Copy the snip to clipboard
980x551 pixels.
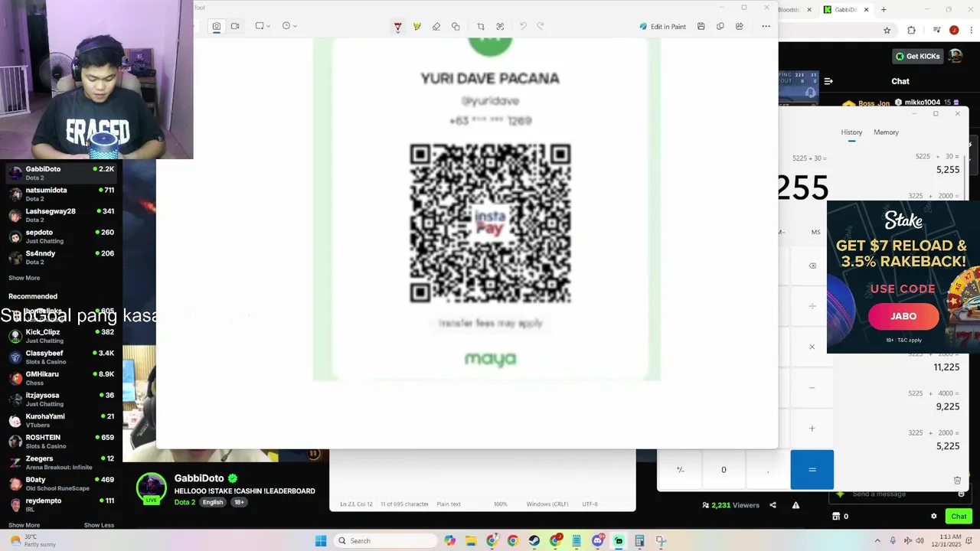tap(720, 26)
